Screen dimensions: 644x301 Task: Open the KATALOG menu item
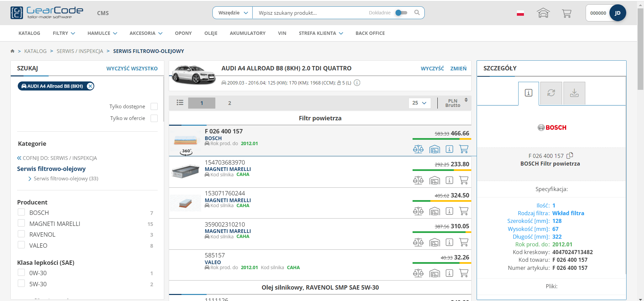pos(29,33)
